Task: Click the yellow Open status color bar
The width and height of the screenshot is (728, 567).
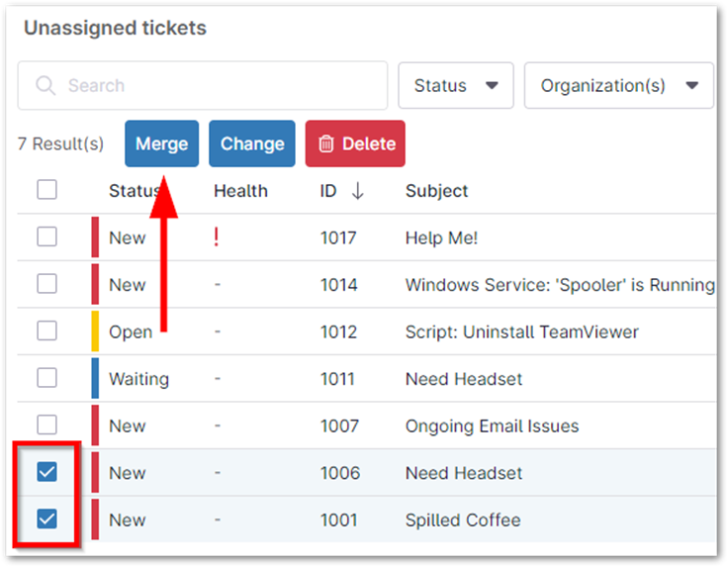Action: tap(95, 331)
